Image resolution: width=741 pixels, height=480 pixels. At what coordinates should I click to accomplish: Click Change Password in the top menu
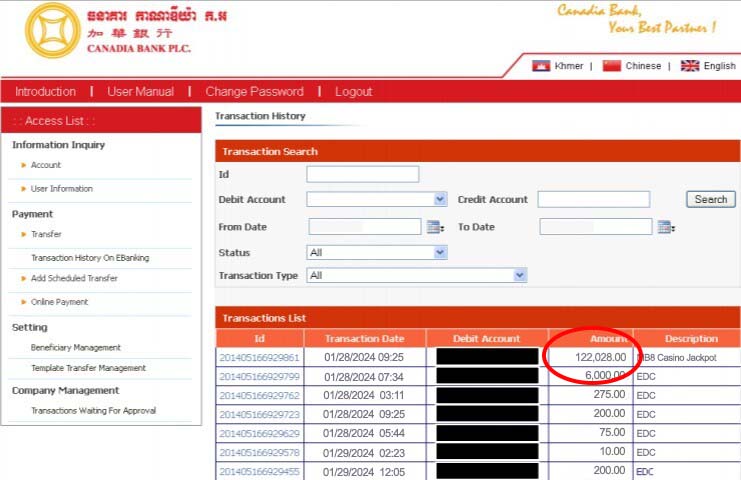coord(254,92)
